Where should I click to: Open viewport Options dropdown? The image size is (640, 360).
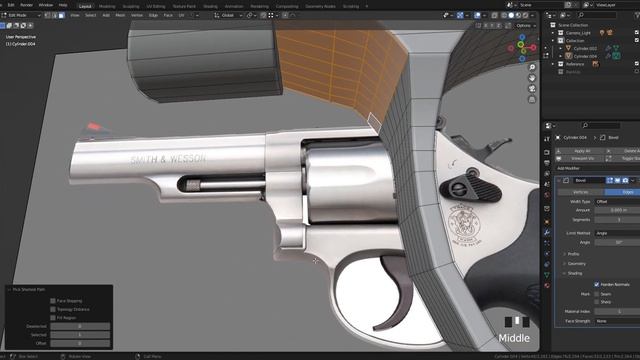pyautogui.click(x=526, y=25)
